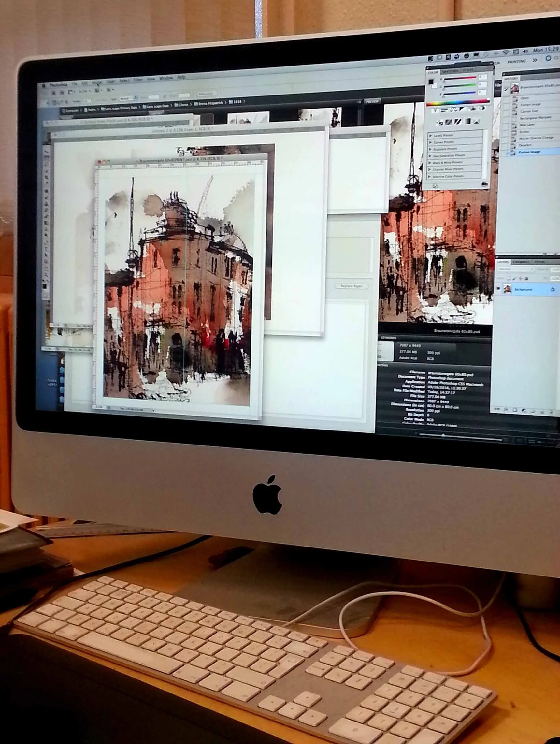Click the red R slider in Color panel
Image resolution: width=560 pixels, height=744 pixels.
(460, 78)
